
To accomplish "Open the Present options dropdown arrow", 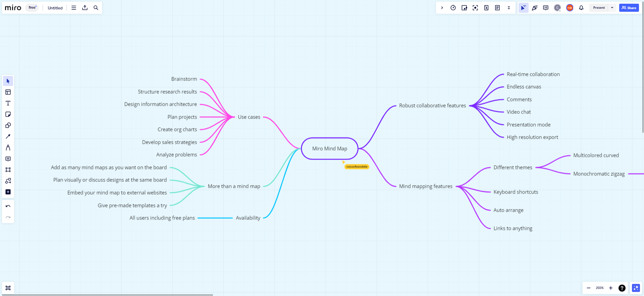I will 612,8.
